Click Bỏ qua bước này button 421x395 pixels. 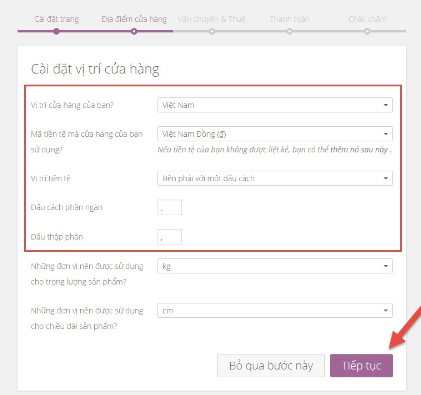[x=271, y=366]
